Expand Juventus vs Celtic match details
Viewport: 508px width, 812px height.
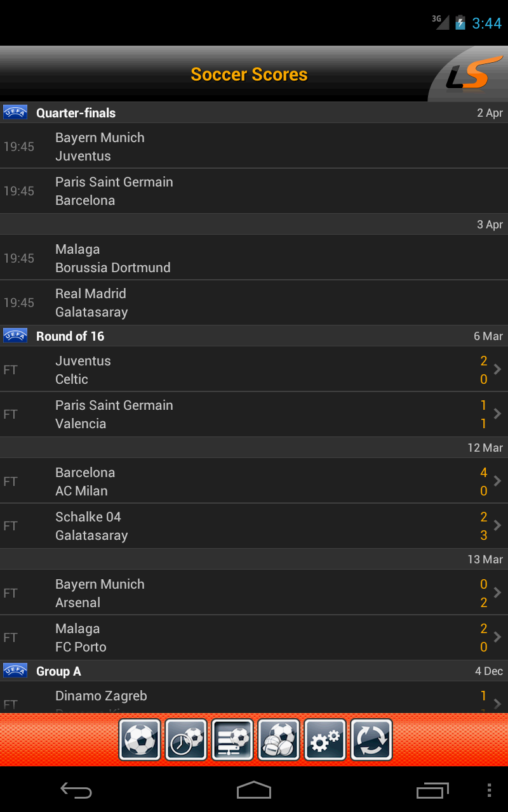pos(497,369)
